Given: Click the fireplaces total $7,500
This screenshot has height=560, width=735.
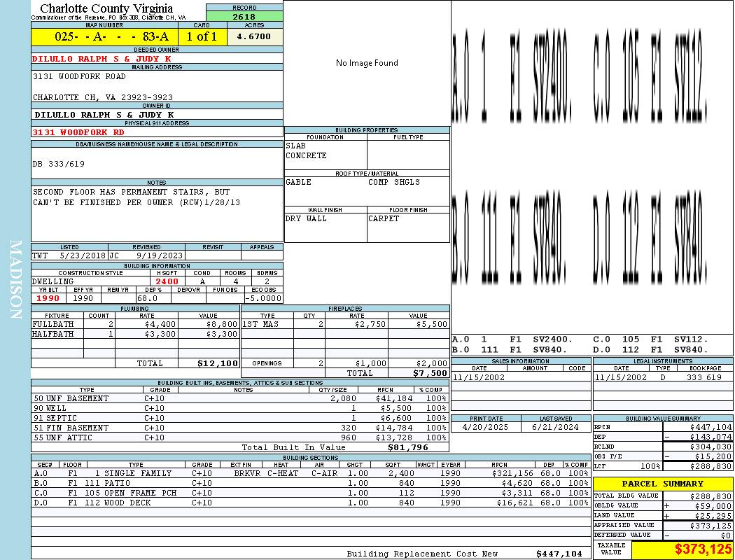Looking at the screenshot, I should pyautogui.click(x=430, y=373).
